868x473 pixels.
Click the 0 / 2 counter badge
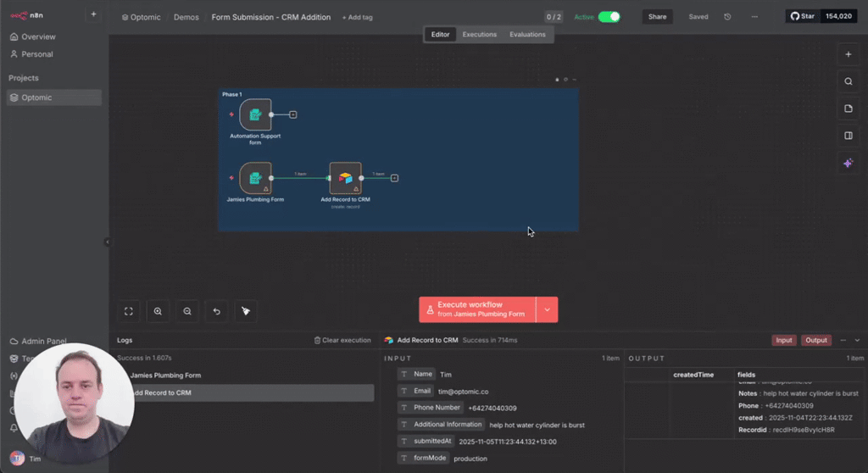click(554, 17)
